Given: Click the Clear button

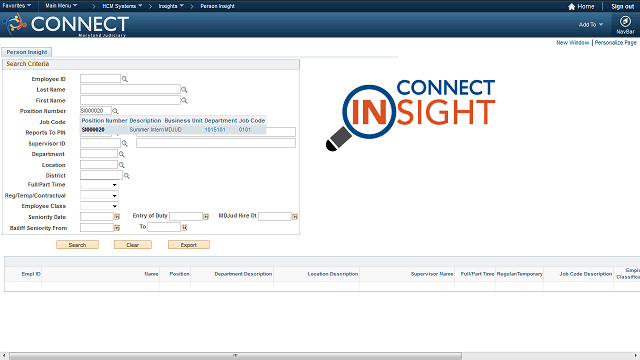Looking at the screenshot, I should click(133, 245).
